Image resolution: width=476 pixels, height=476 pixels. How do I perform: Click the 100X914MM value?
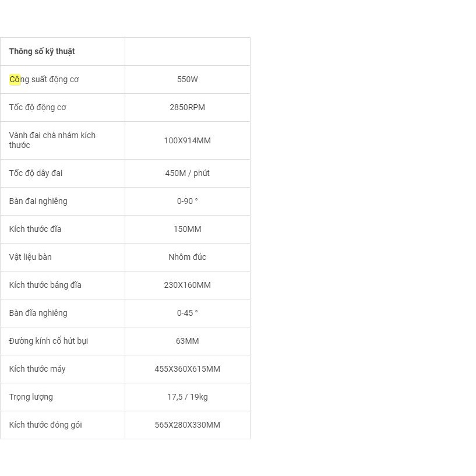(187, 140)
